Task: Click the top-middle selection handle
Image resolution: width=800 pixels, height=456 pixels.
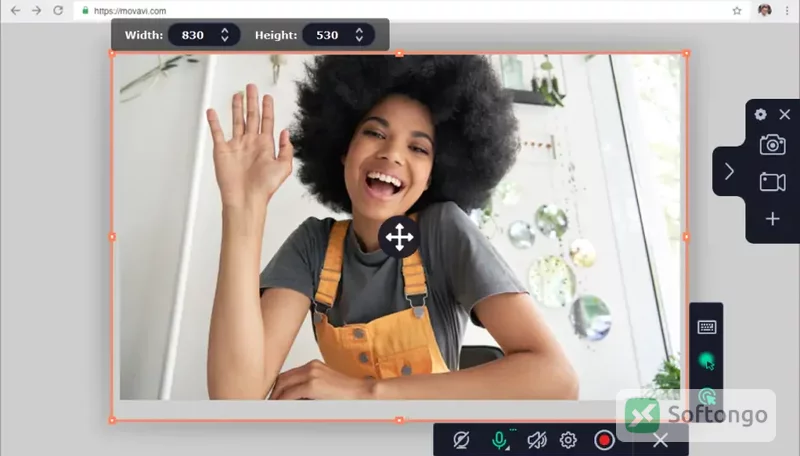Action: pyautogui.click(x=399, y=53)
